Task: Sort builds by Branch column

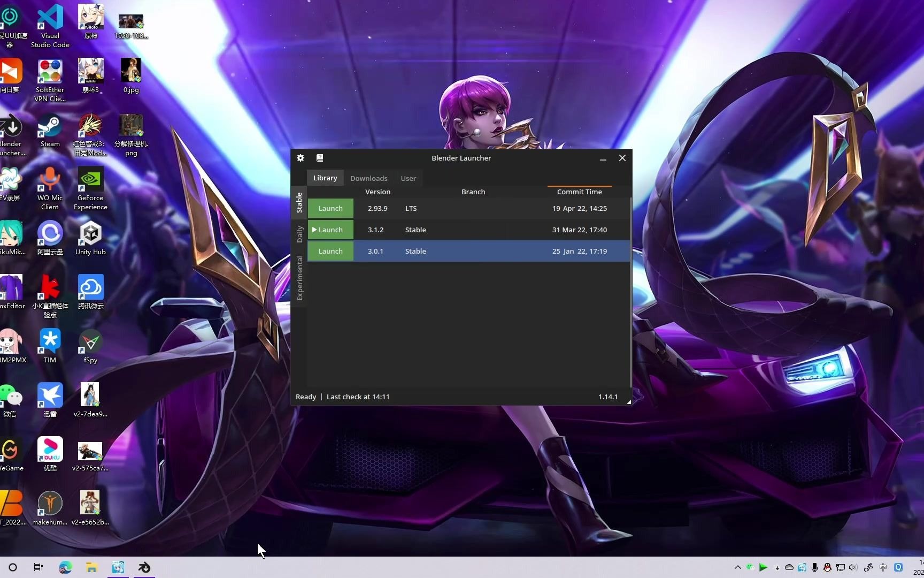Action: coord(473,192)
